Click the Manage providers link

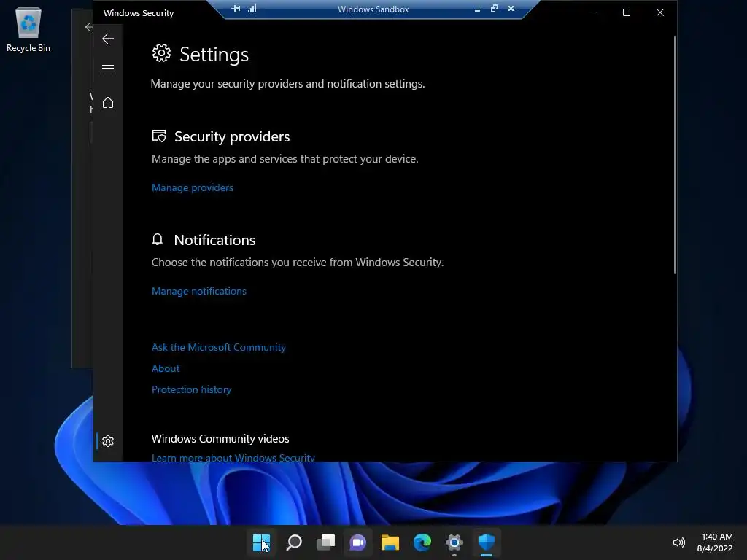(193, 187)
